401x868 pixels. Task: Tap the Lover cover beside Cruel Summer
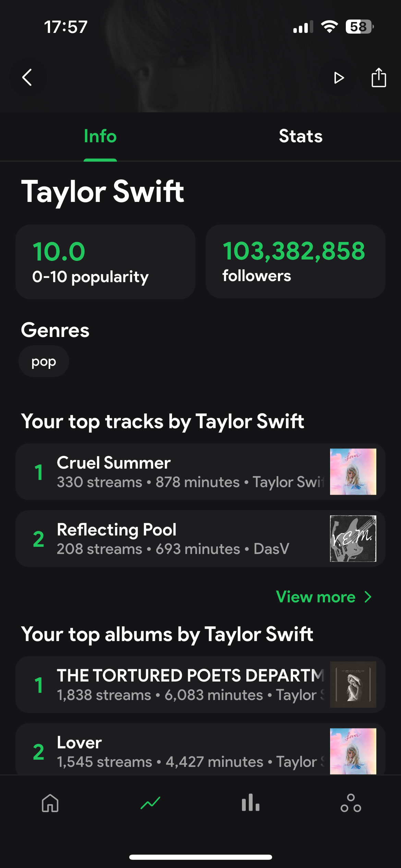[353, 472]
